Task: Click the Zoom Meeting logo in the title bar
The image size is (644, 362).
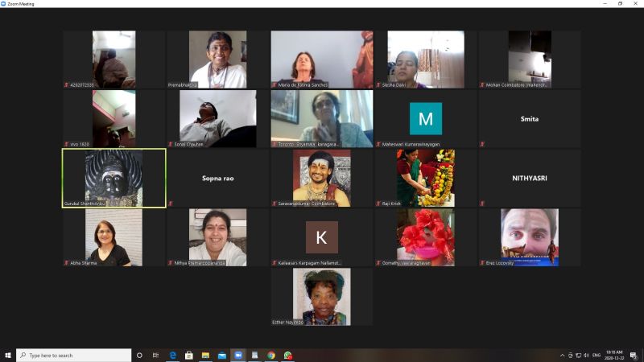Action: point(5,3)
